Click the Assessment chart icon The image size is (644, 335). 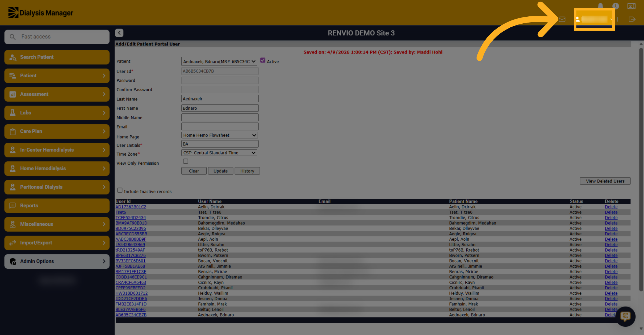[x=13, y=94]
